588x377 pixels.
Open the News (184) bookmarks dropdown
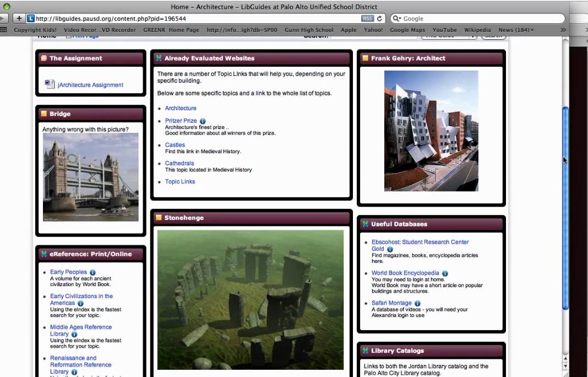(x=516, y=30)
